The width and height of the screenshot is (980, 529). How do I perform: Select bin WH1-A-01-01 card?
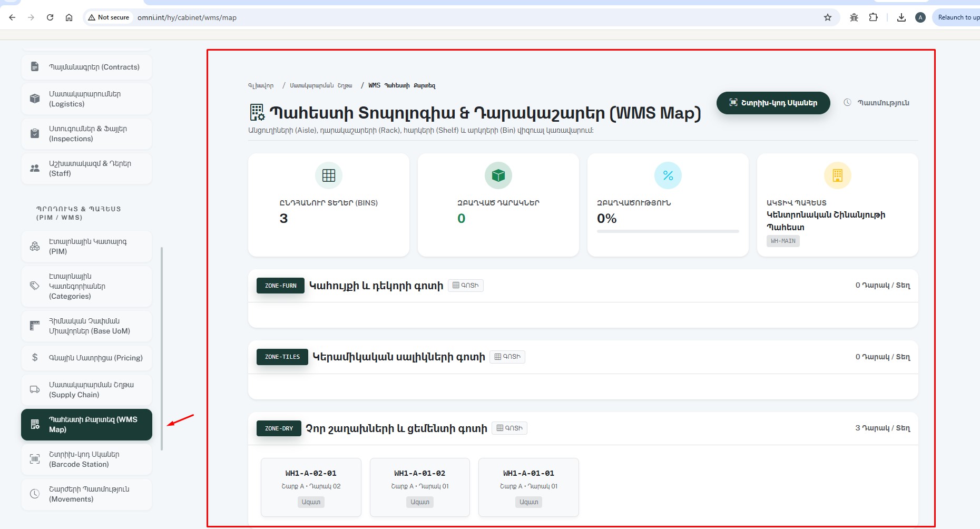(528, 487)
